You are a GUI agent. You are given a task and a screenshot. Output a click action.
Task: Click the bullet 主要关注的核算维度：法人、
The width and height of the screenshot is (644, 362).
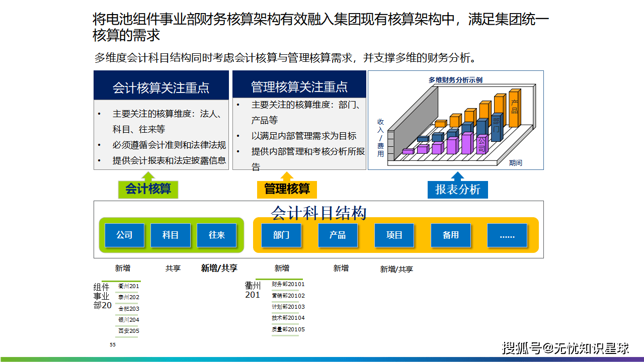[x=167, y=114]
